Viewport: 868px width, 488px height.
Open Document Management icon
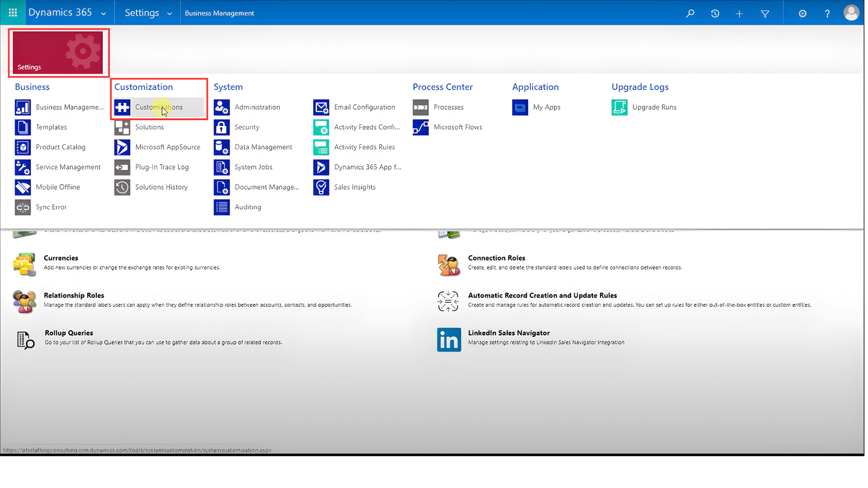pos(222,187)
